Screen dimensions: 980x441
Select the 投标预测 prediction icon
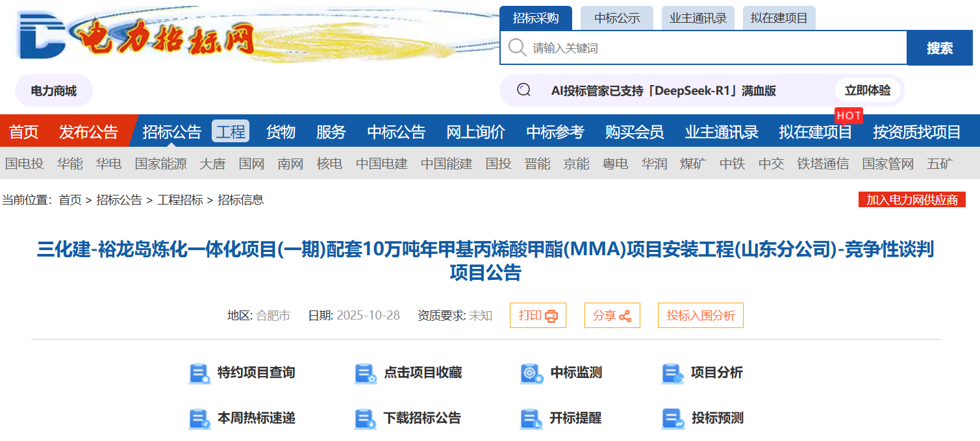672,419
